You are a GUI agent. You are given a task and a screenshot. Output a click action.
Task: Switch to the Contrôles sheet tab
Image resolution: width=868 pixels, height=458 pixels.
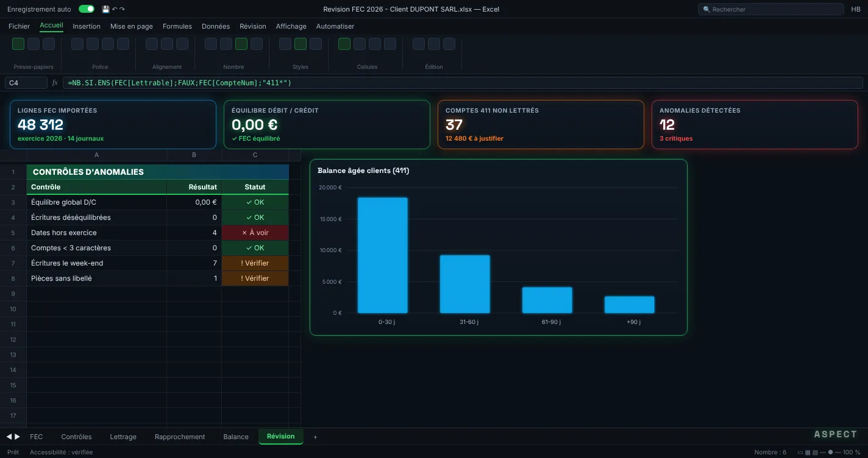click(x=77, y=437)
